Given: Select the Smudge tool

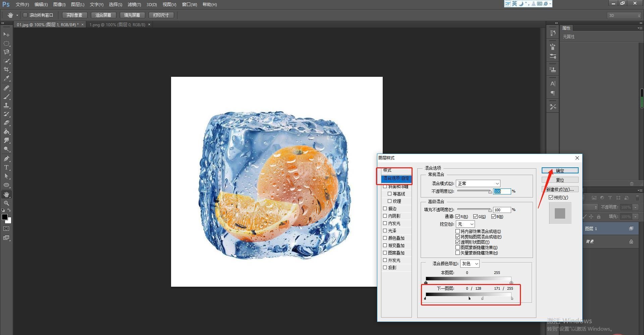Looking at the screenshot, I should (x=6, y=140).
